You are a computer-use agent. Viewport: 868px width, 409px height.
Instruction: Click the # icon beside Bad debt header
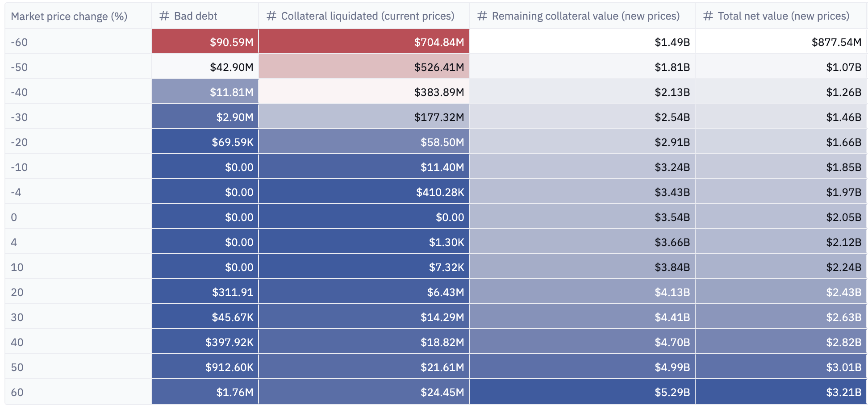point(164,16)
